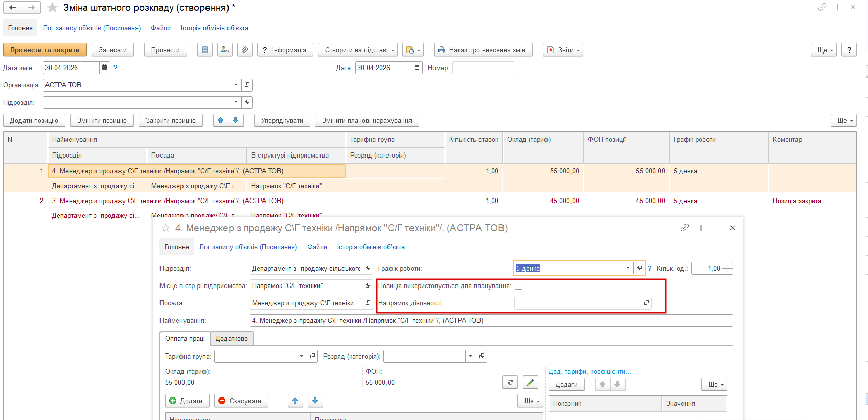Image resolution: width=868 pixels, height=420 pixels.
Task: Click Наказ про внесення змін print button
Action: (483, 50)
